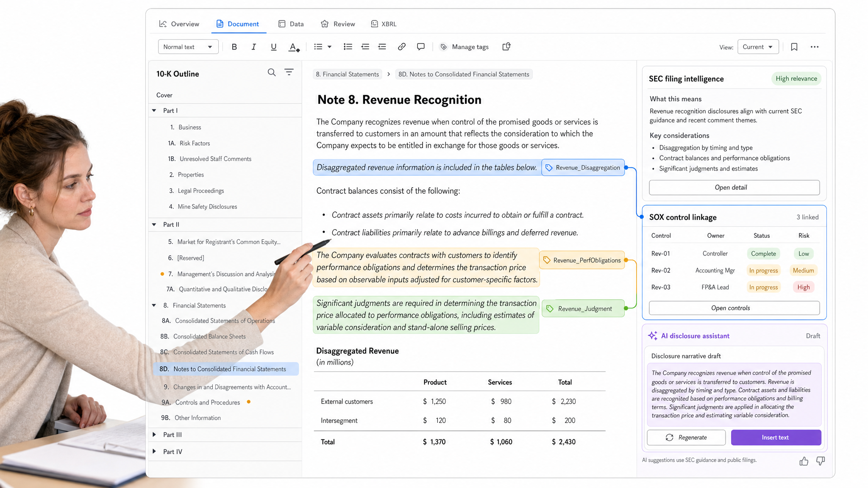Click the Note 8. Revenue Recognition heading
Viewport: 868px width, 488px height.
(400, 100)
